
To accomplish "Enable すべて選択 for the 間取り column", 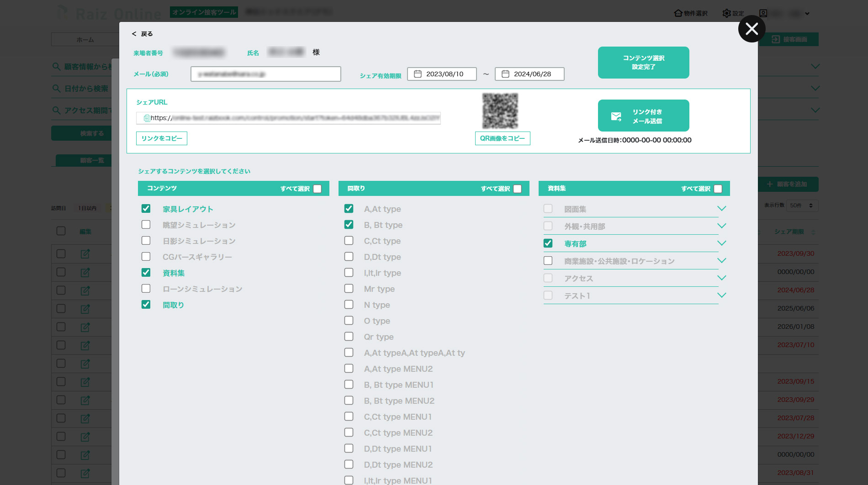I will click(517, 188).
